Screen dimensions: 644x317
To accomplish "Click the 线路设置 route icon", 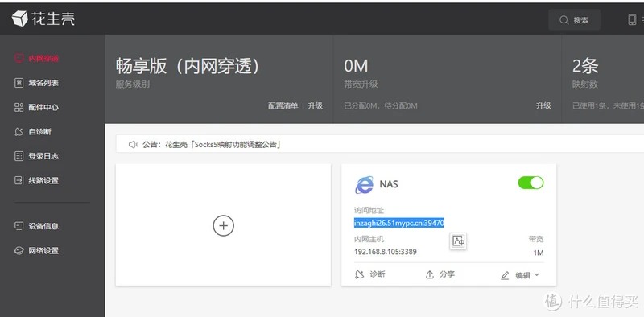I will (19, 181).
